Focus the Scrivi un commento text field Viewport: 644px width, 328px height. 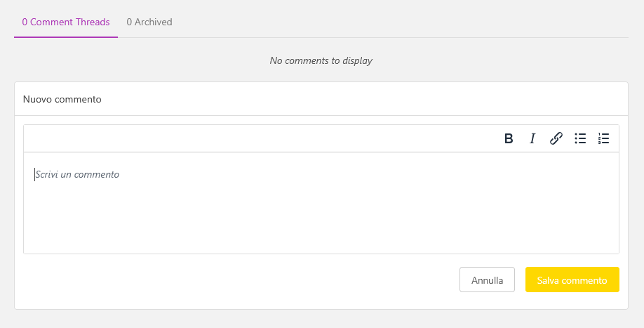click(321, 203)
